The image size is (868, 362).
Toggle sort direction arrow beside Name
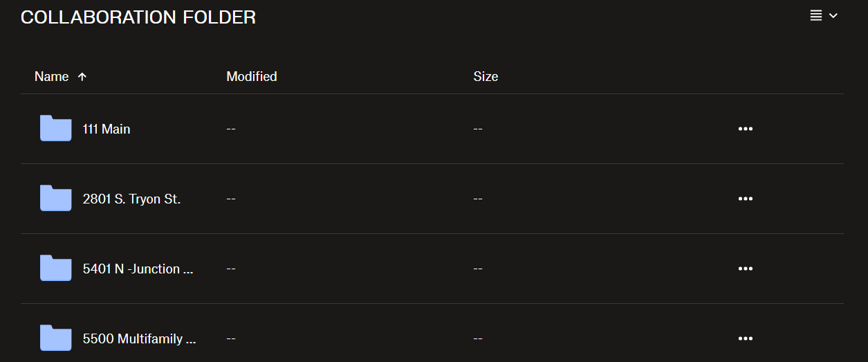tap(82, 77)
